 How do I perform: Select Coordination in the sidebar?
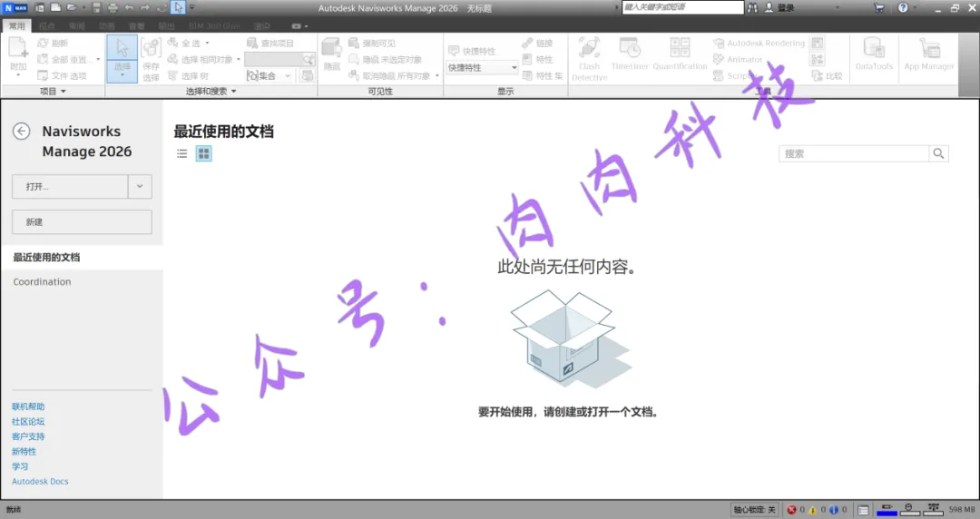pos(42,282)
